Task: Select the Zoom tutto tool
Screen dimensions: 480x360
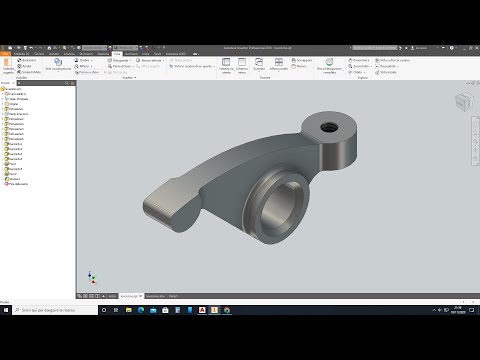Action: [359, 66]
